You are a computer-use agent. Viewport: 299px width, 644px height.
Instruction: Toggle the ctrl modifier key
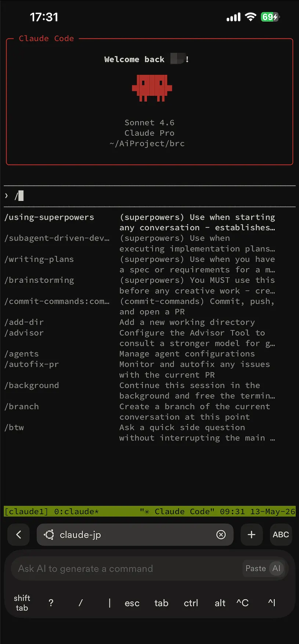click(191, 603)
